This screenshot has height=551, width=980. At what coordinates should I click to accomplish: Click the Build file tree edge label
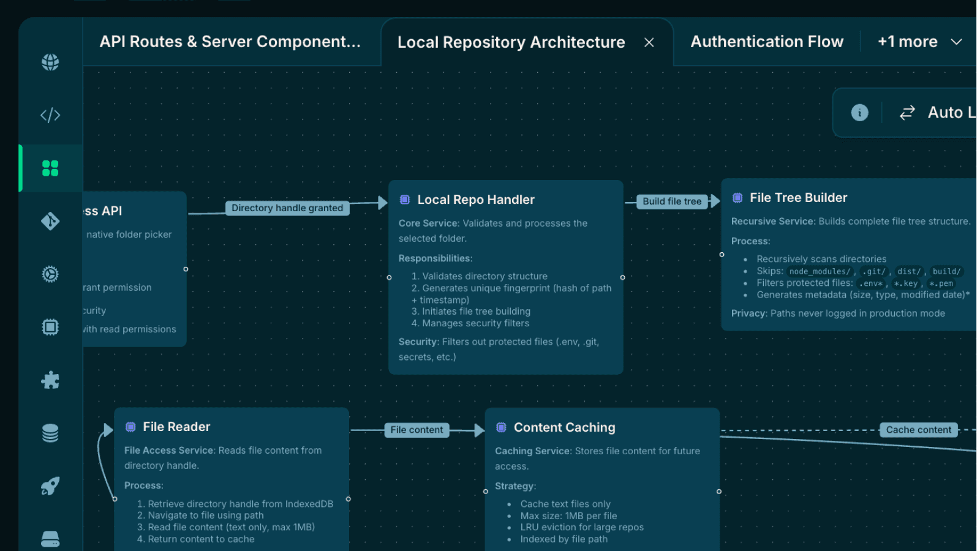coord(672,201)
